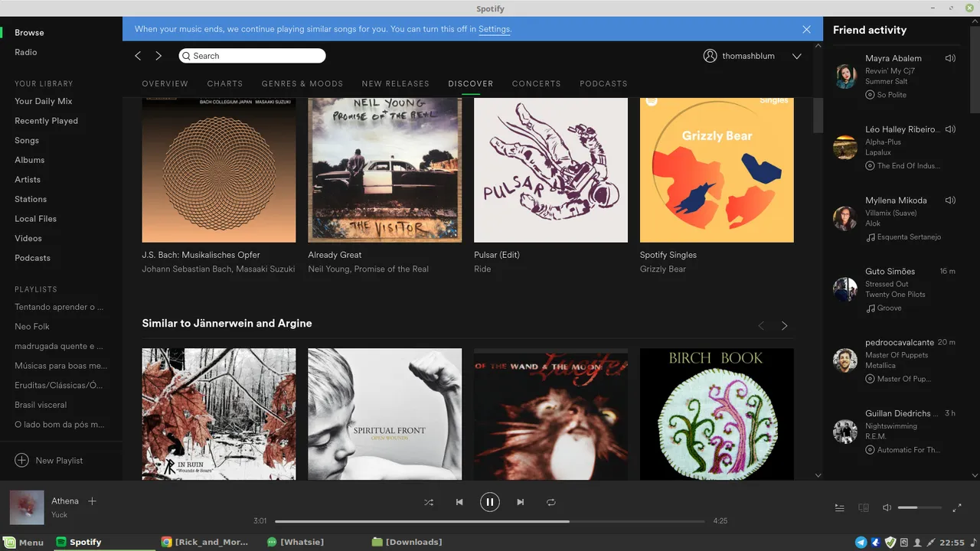
Task: Open the Esquenta Sertanejo playlist link
Action: pos(909,237)
